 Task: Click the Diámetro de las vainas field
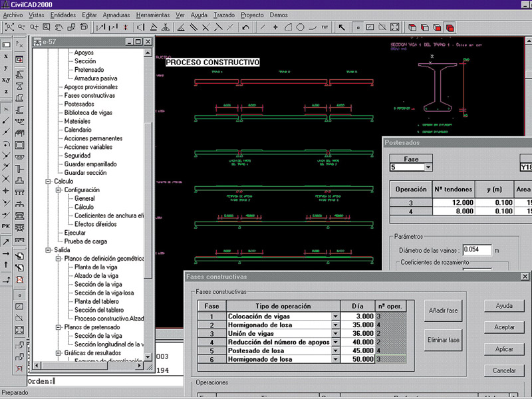click(x=476, y=251)
